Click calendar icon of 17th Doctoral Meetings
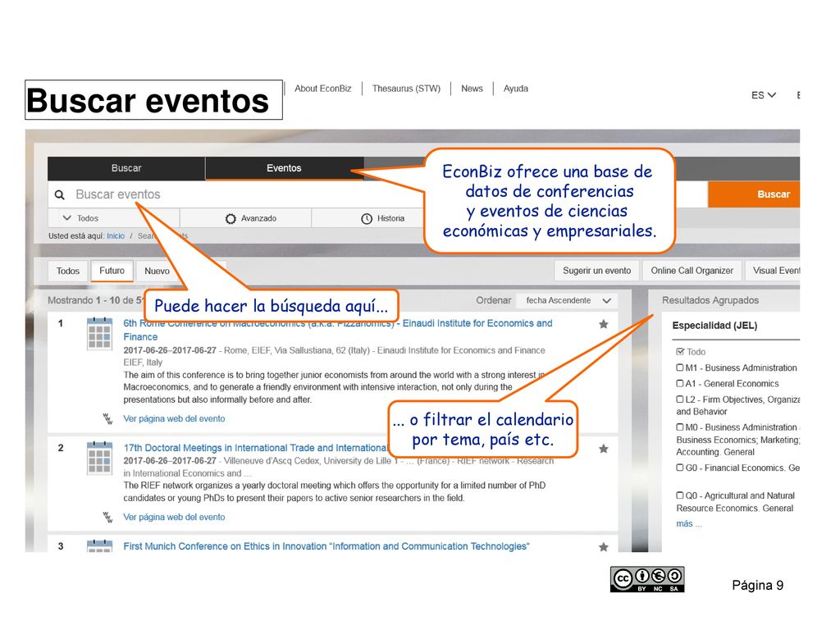 [99, 459]
